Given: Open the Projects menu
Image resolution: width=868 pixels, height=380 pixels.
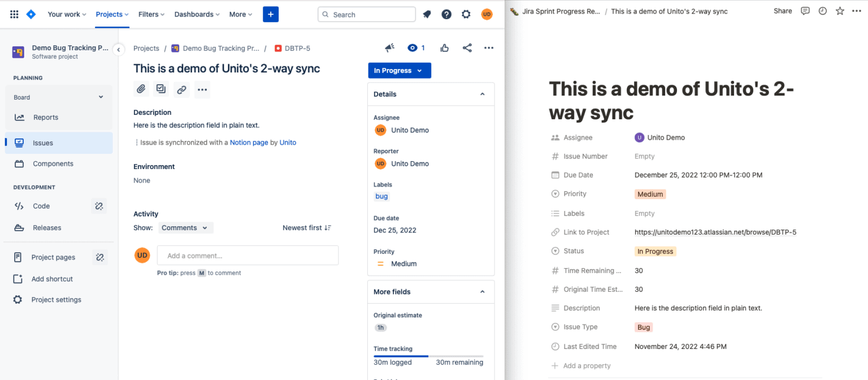Looking at the screenshot, I should 111,14.
